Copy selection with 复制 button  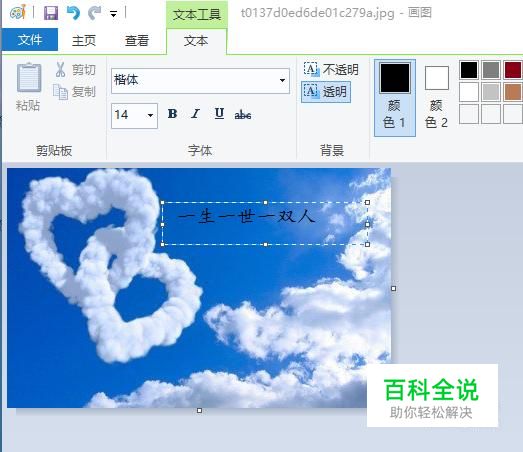(x=75, y=91)
